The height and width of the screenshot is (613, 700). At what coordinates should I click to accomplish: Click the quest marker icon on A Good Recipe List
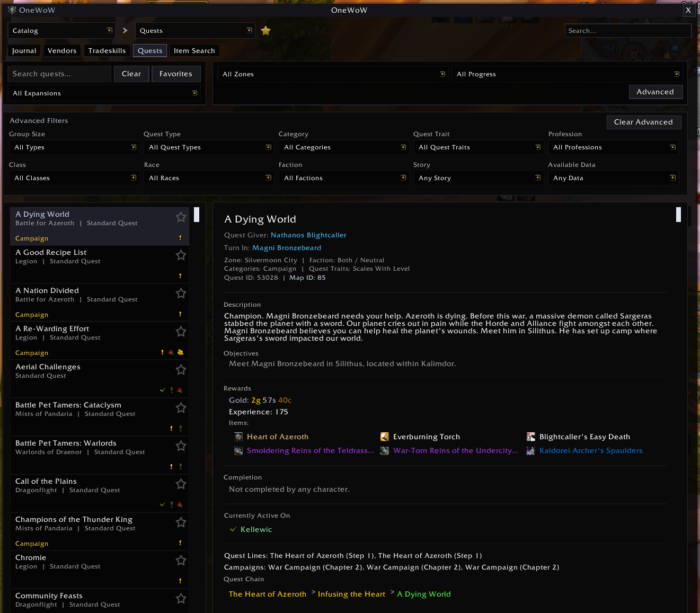click(180, 276)
